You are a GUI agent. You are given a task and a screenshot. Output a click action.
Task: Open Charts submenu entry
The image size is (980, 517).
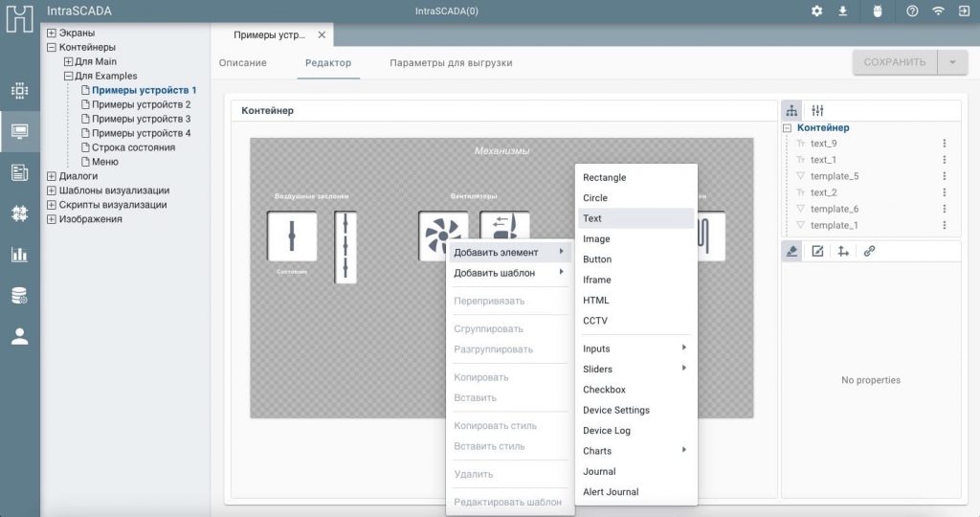pos(635,451)
